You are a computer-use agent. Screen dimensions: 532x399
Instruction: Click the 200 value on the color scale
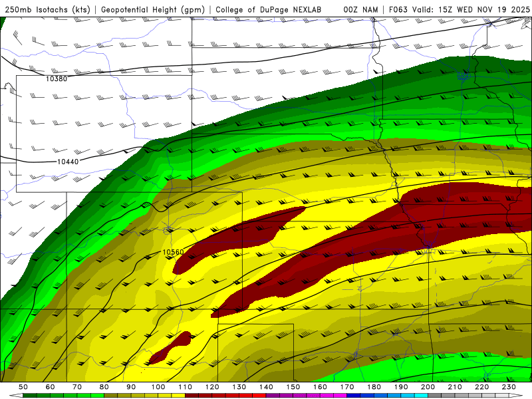428,387
